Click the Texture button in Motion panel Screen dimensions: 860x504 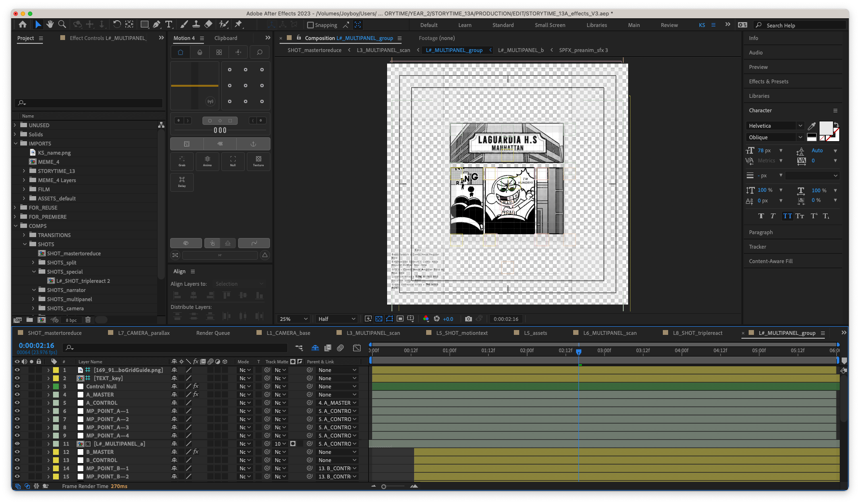(258, 161)
